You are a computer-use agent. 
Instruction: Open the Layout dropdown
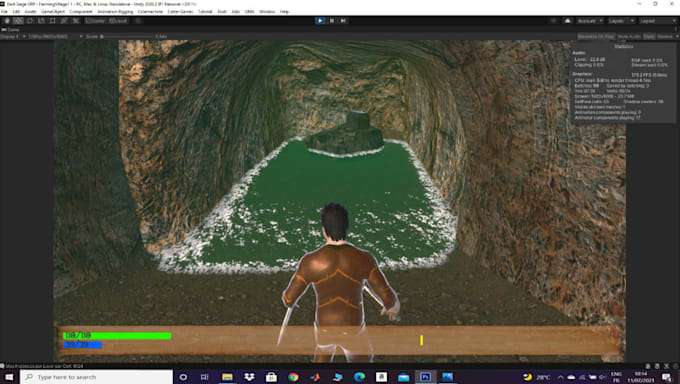pos(657,21)
